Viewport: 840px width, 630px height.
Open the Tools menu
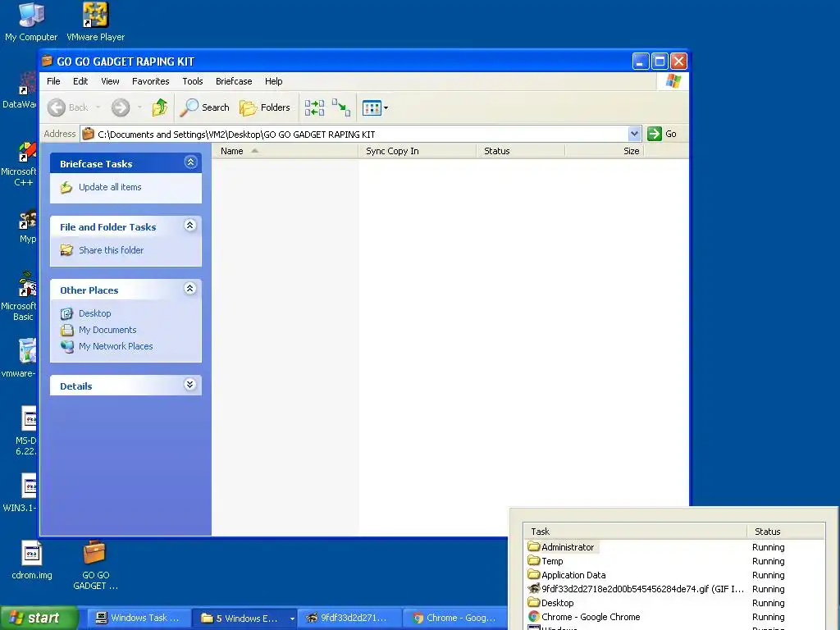[192, 81]
